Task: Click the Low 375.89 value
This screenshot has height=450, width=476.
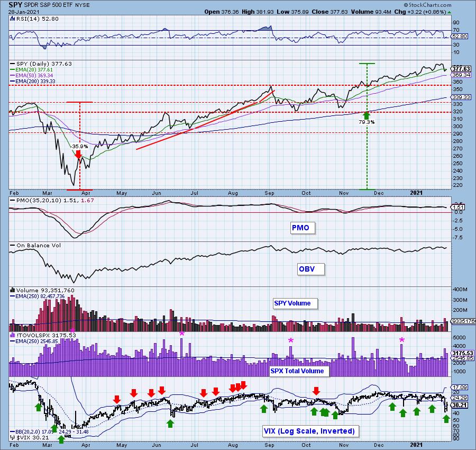Action: [x=292, y=12]
